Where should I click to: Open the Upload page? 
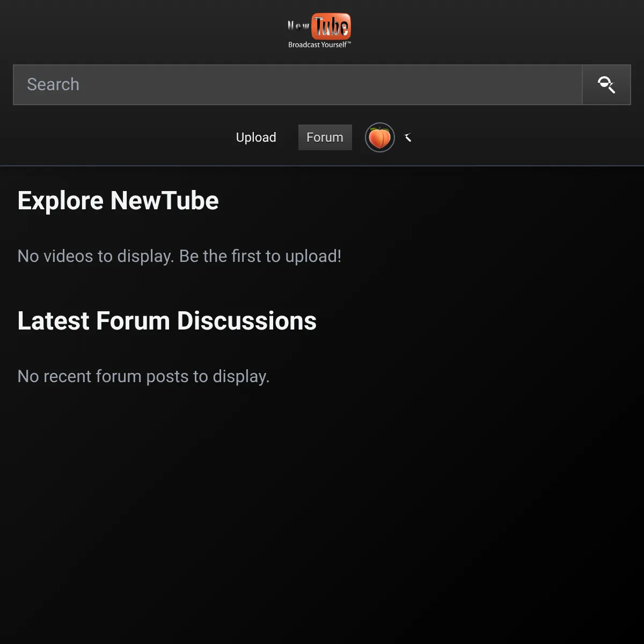256,137
